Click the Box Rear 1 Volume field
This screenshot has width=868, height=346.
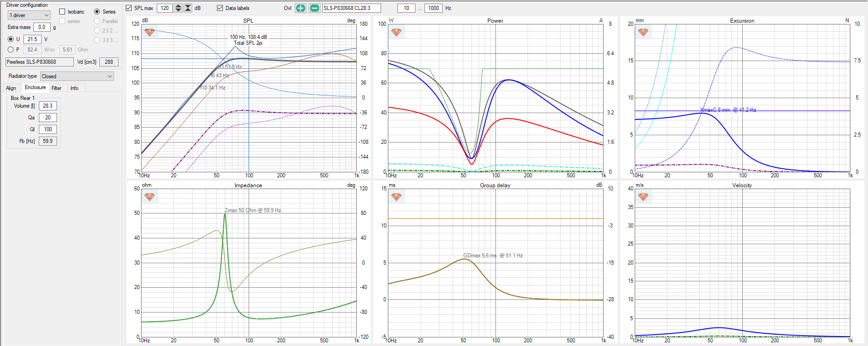tap(48, 106)
